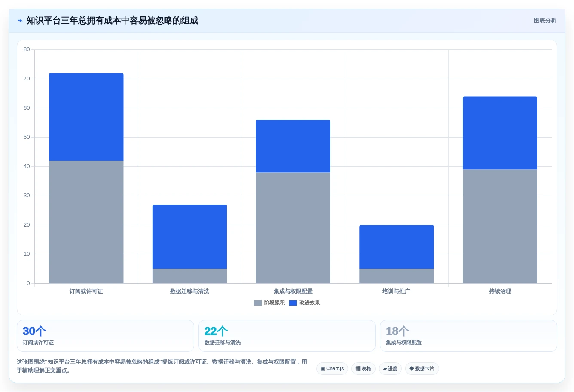Click the gray segment of 集成与权限配置 bar
Image resolution: width=574 pixels, height=392 pixels.
(293, 228)
